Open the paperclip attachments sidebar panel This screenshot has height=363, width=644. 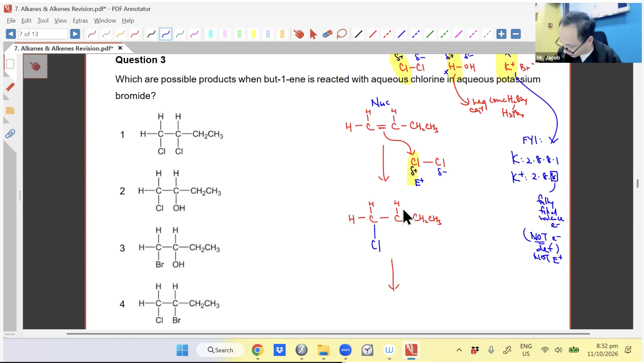[x=10, y=134]
